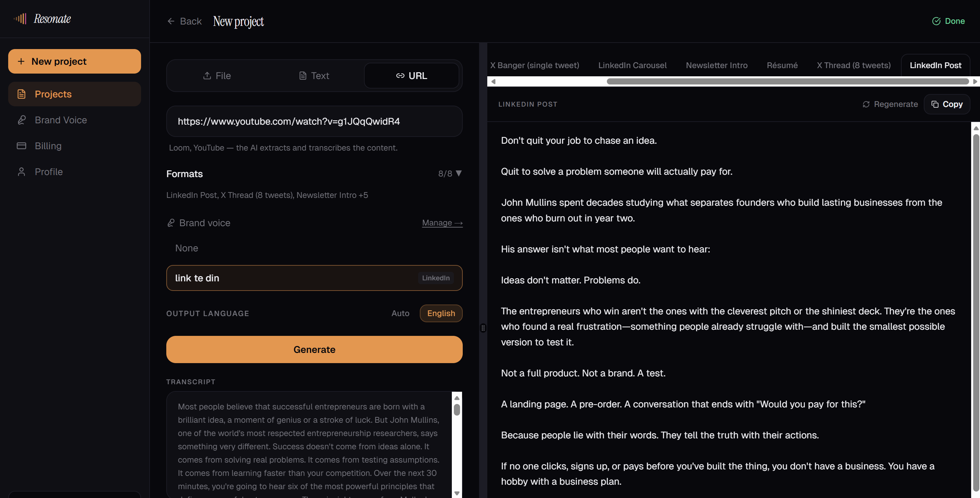Go to Billing in the sidebar
Image resolution: width=980 pixels, height=498 pixels.
pyautogui.click(x=75, y=146)
